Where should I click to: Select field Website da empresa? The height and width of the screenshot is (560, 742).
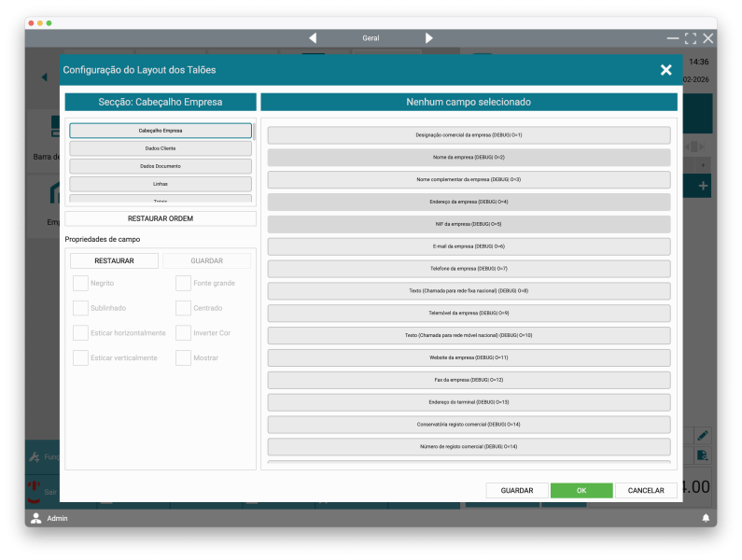pos(469,357)
